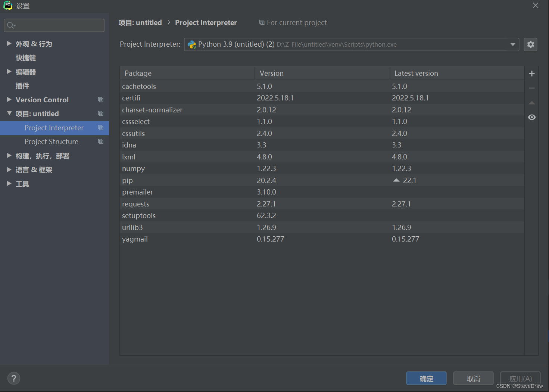This screenshot has width=549, height=392.
Task: Select the setuptools package row
Action: pyautogui.click(x=322, y=215)
